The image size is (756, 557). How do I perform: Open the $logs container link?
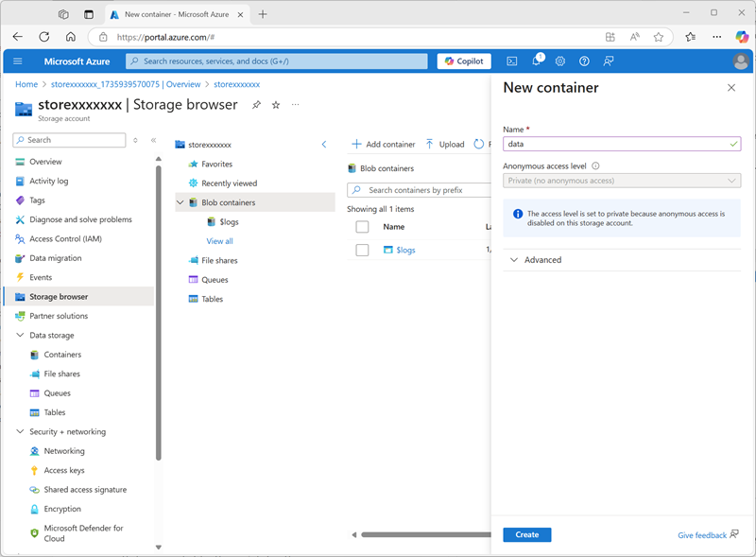[406, 250]
